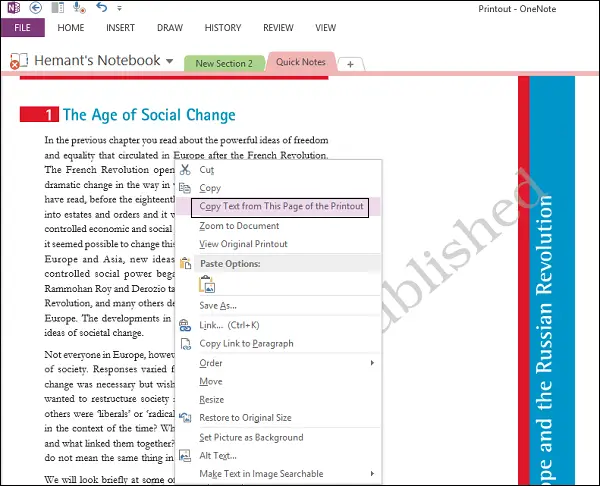Expand Make Text in Image Searchable submenu
This screenshot has width=600, height=486.
click(372, 474)
